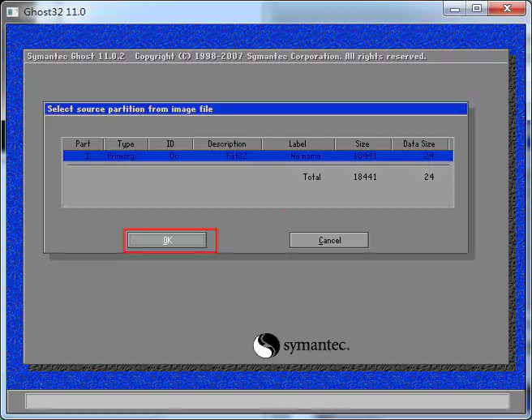Click the Symantec yin-yang logo icon
The height and width of the screenshot is (420, 532).
(266, 346)
